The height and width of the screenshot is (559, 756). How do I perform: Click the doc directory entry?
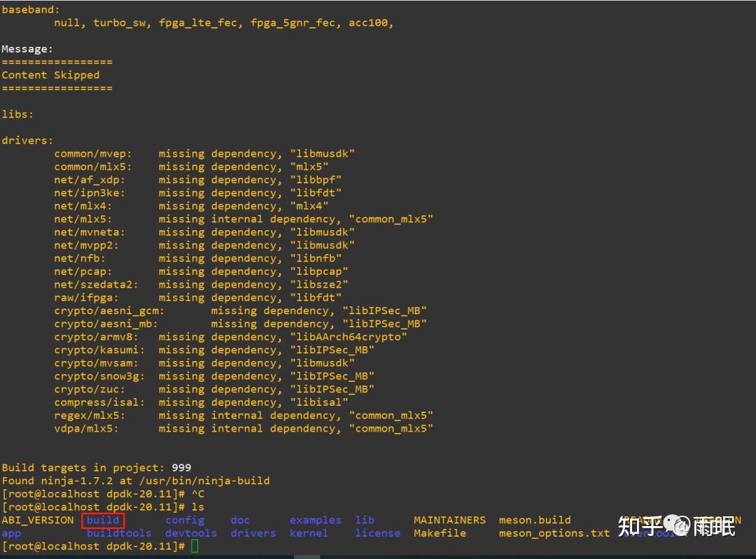(240, 520)
